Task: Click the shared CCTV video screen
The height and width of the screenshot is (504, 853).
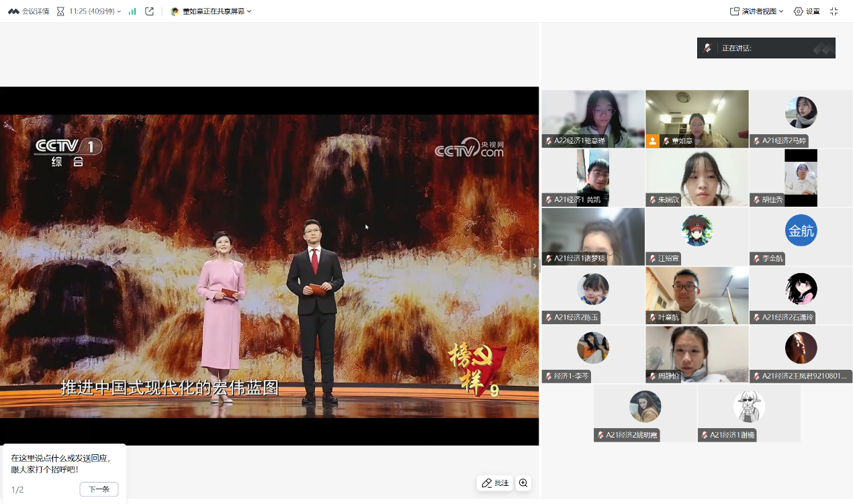Action: click(269, 266)
